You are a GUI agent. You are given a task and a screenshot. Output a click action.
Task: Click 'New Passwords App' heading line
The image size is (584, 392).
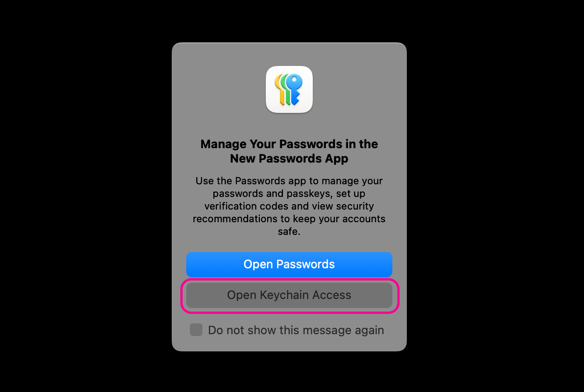pyautogui.click(x=289, y=159)
